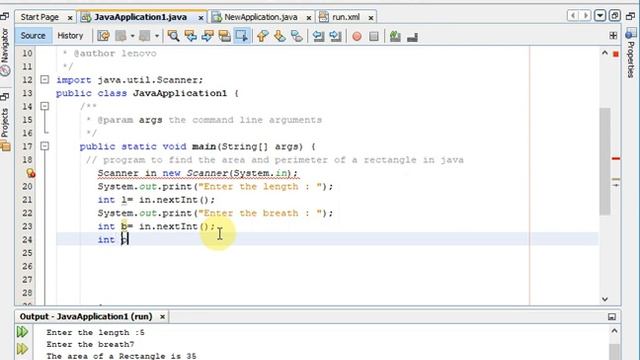Click the lower green re-run icon in Output
The width and height of the screenshot is (640, 360).
22,349
